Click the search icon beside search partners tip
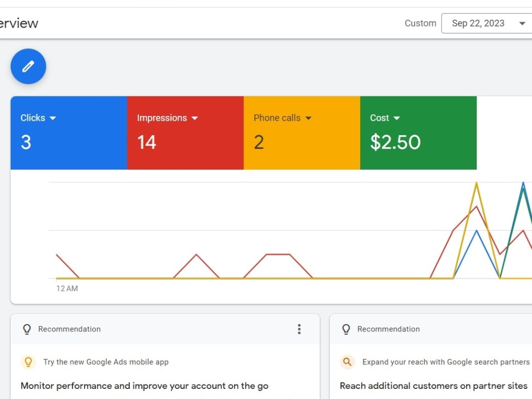The width and height of the screenshot is (532, 399). click(347, 362)
